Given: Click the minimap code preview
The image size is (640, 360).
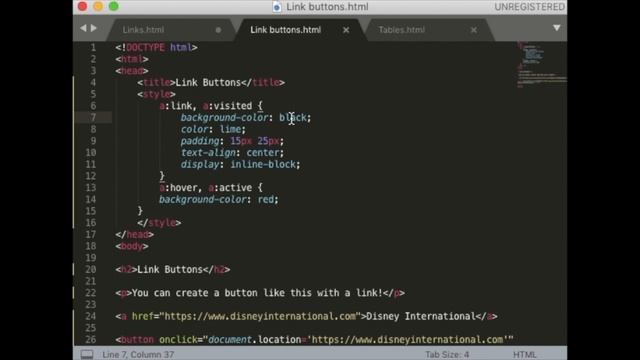Looking at the screenshot, I should click(541, 64).
